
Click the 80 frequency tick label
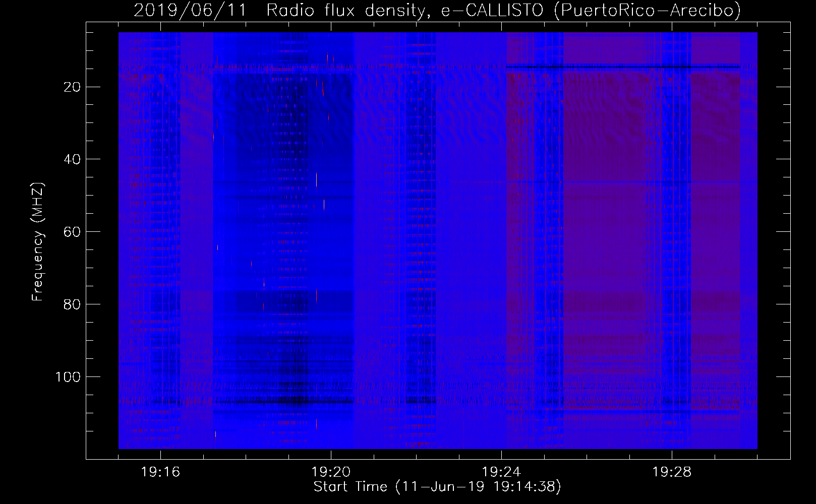point(73,304)
